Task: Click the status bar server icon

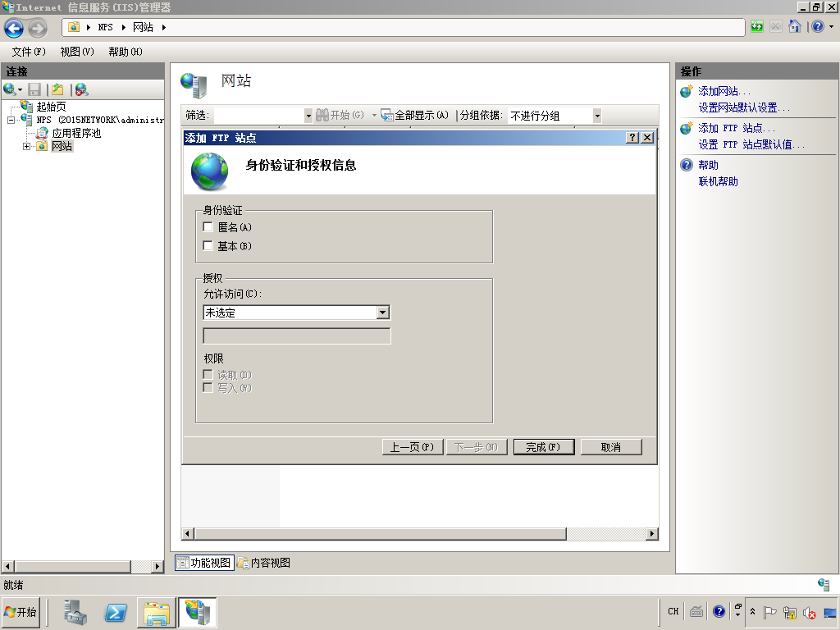Action: pyautogui.click(x=824, y=584)
